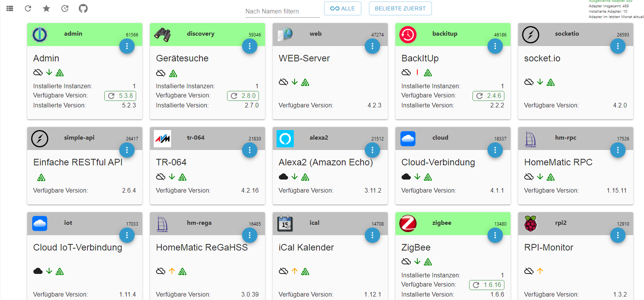Update BackItUp to version 2.4.6
The width and height of the screenshot is (644, 300).
[488, 96]
